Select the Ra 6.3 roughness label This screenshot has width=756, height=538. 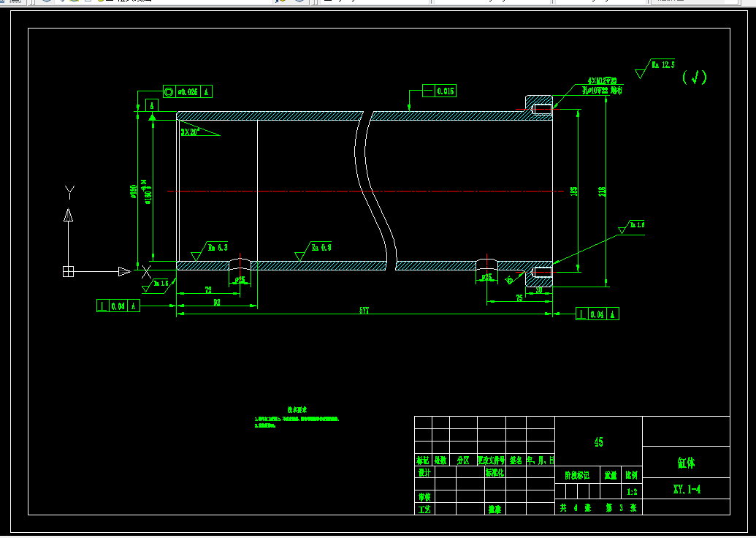[x=218, y=247]
